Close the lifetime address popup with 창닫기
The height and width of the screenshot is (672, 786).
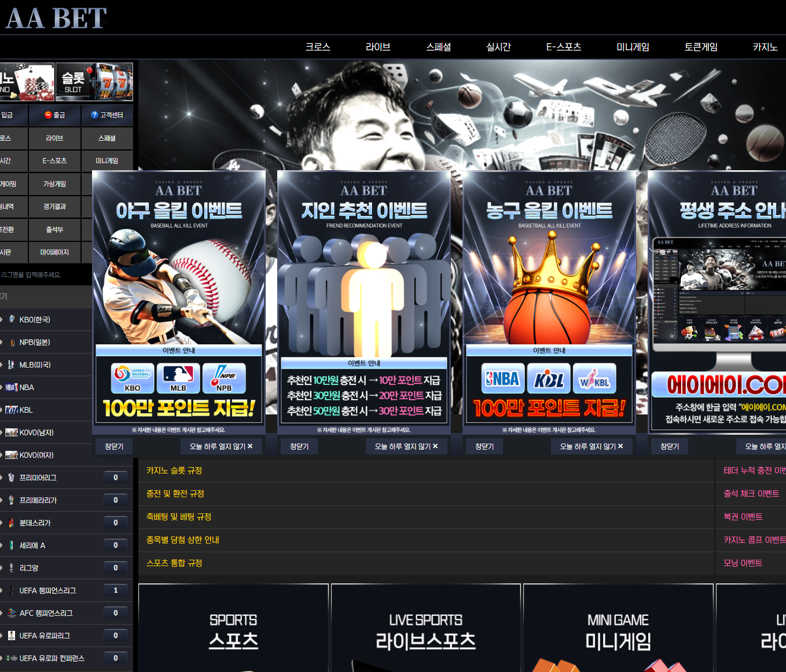pos(670,447)
